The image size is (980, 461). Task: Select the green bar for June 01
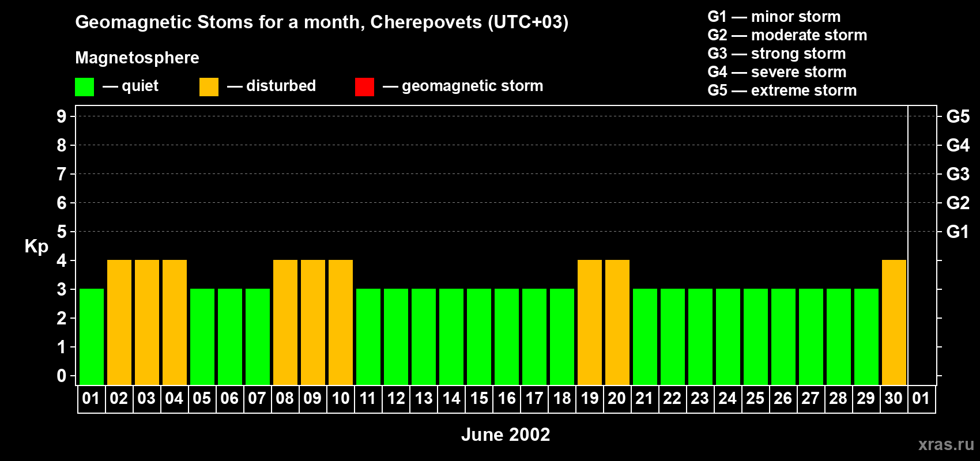92,337
